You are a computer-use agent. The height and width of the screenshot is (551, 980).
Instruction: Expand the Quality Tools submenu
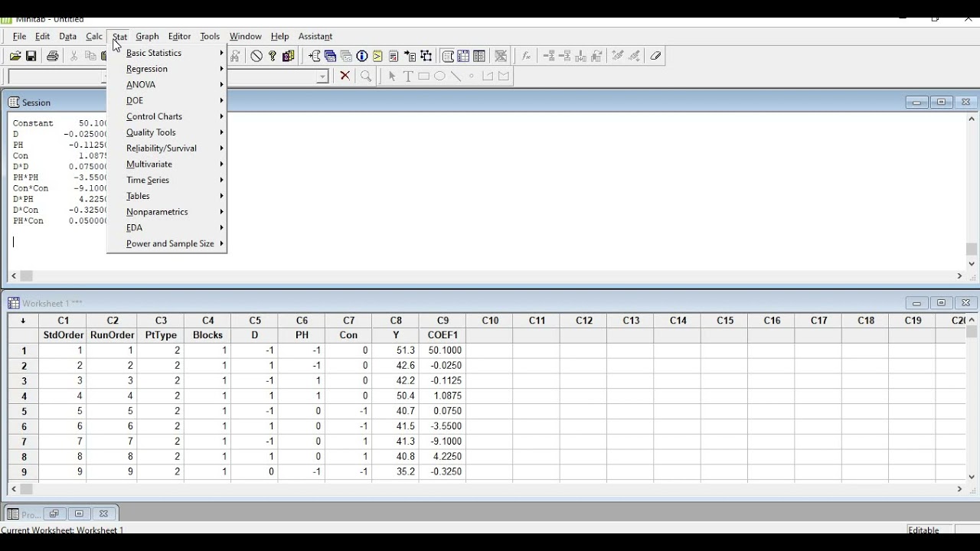point(167,132)
